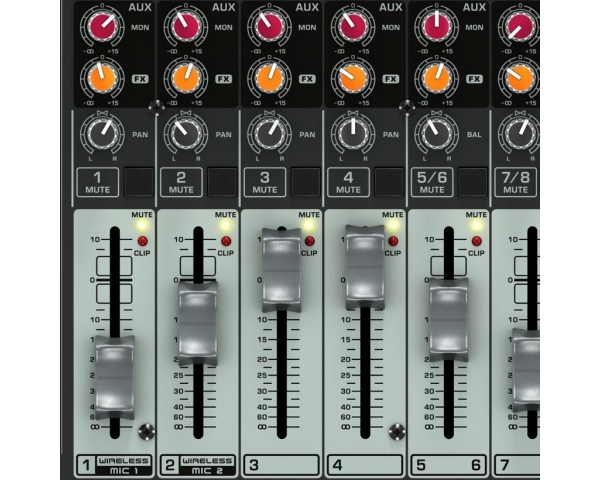Click the channel 4 PAN knob
The width and height of the screenshot is (600, 480).
[x=353, y=134]
